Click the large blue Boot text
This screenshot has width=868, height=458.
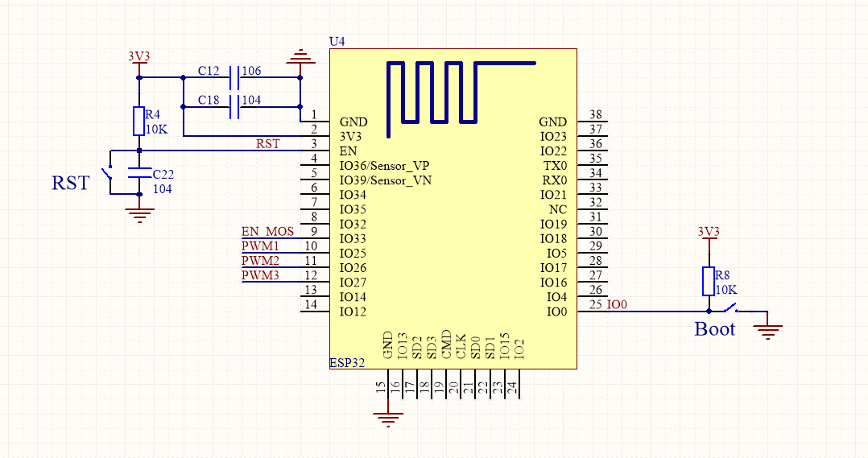pyautogui.click(x=715, y=329)
